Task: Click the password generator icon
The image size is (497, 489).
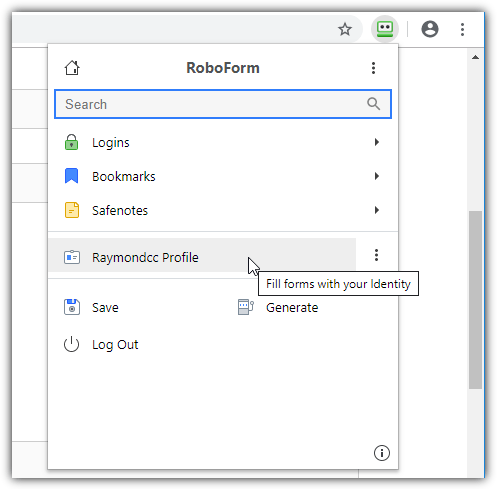Action: (x=246, y=307)
